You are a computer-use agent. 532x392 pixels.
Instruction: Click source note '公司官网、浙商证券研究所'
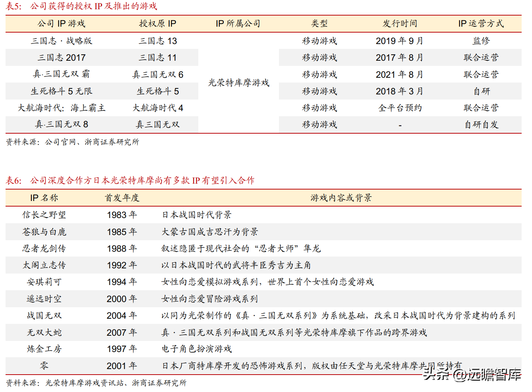click(x=92, y=142)
